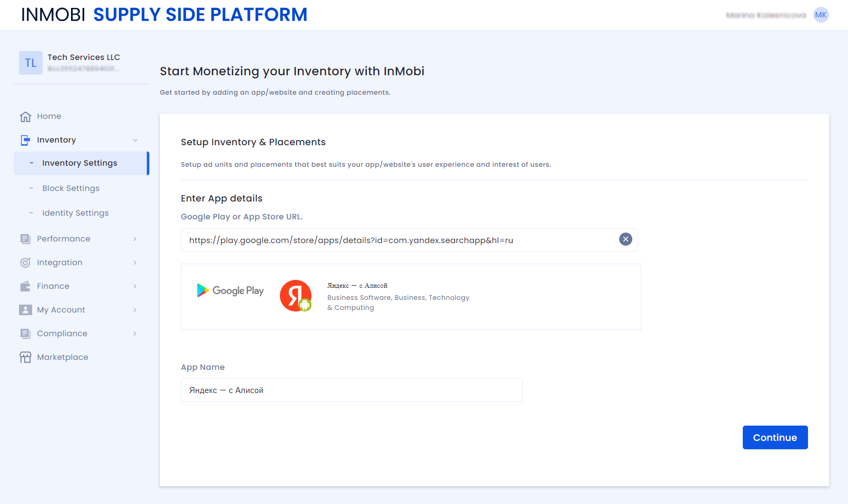Screen dimensions: 848x504
Task: Open the MK user avatar menu
Action: pos(821,15)
